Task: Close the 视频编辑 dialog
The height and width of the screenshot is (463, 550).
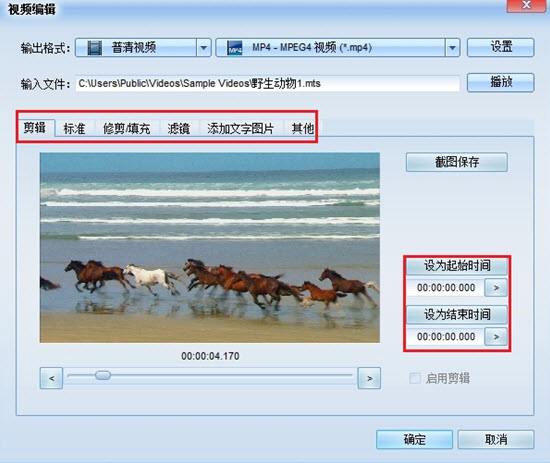Action: (526, 5)
